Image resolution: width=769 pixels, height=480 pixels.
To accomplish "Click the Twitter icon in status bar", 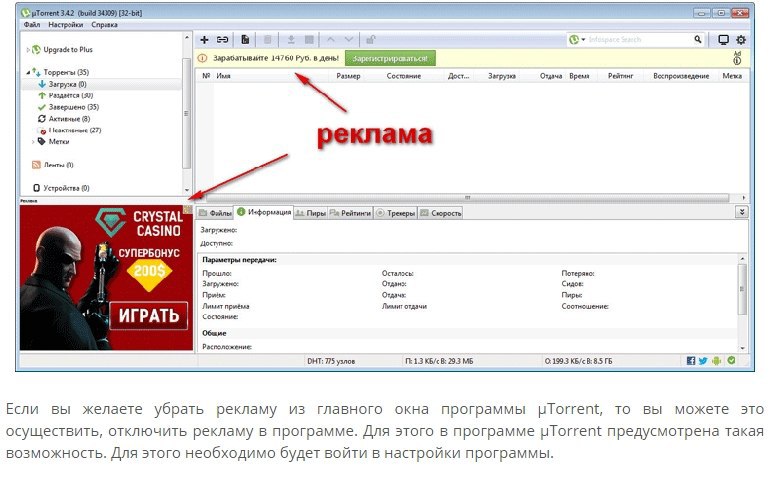I will 704,359.
